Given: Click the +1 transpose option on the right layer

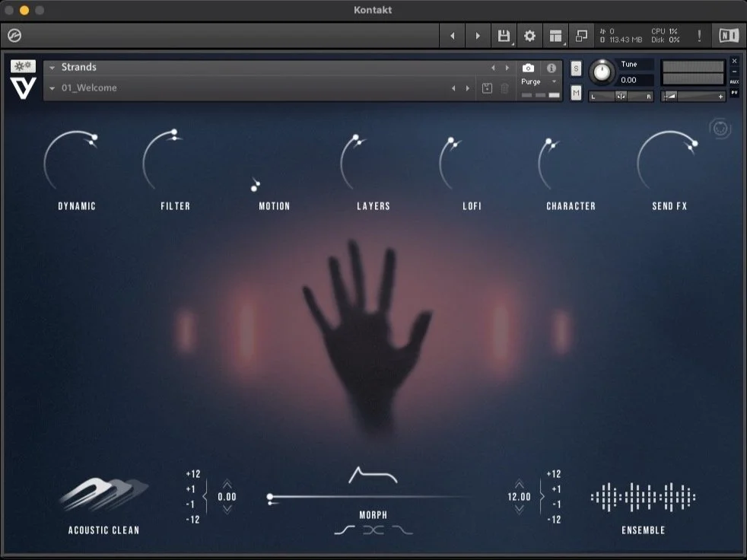Looking at the screenshot, I should point(556,489).
